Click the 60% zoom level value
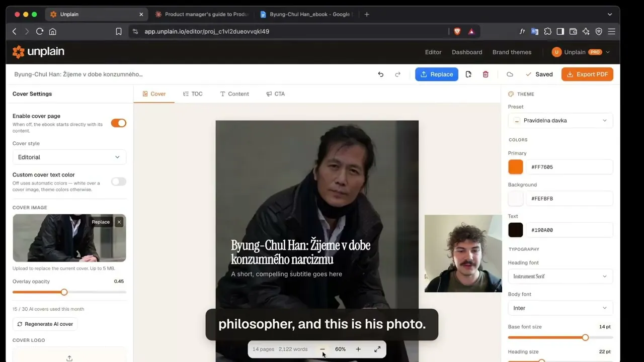The height and width of the screenshot is (362, 644). [x=341, y=349]
